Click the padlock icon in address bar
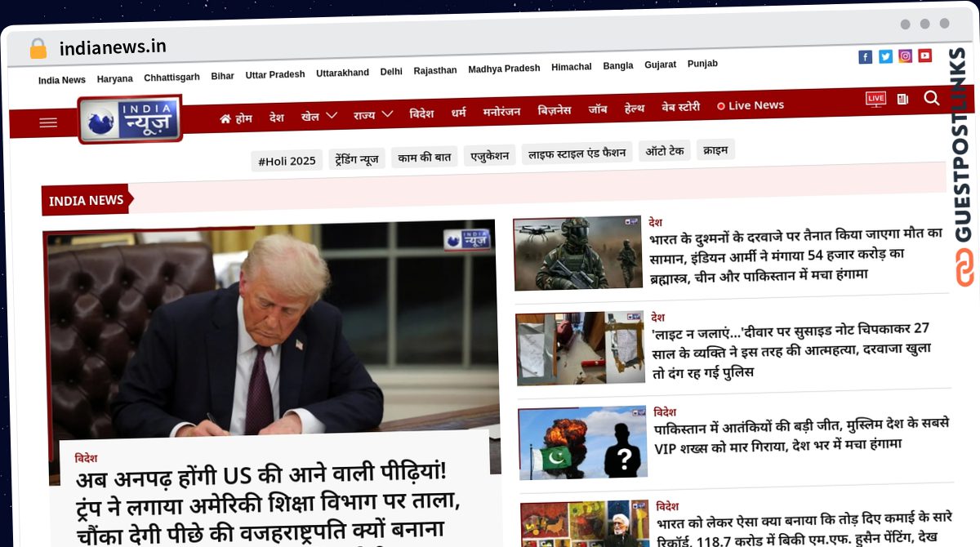This screenshot has height=547, width=980. pyautogui.click(x=38, y=49)
